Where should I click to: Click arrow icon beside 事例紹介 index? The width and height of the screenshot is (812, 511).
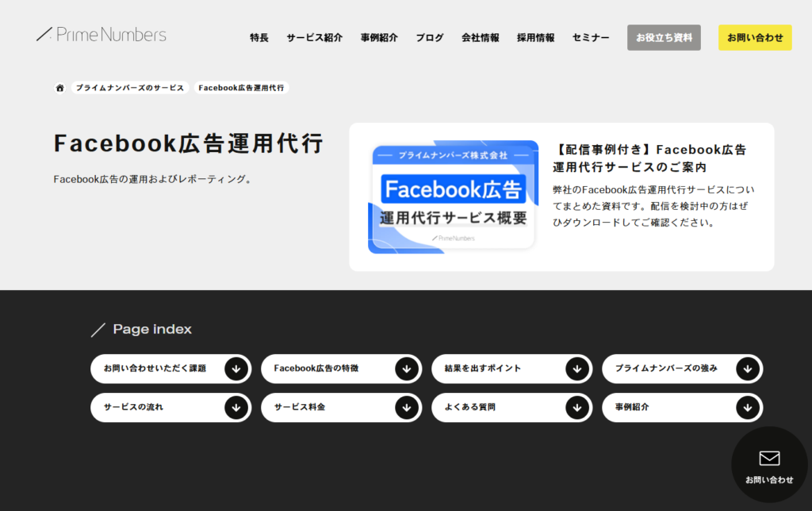click(x=748, y=407)
